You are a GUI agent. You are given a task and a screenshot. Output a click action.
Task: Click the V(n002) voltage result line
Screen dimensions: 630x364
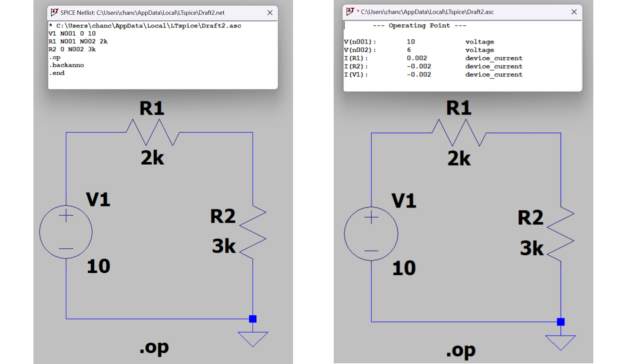click(360, 50)
